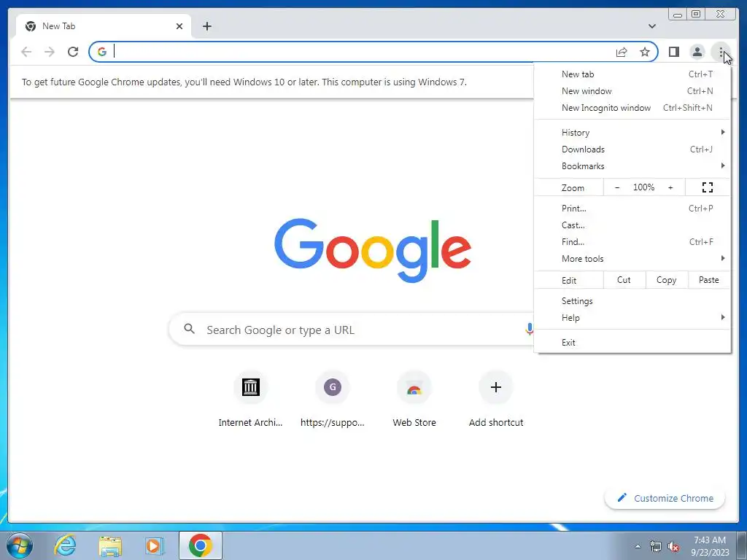This screenshot has height=560, width=747.
Task: Close the three-dot Chrome menu button
Action: [x=721, y=52]
